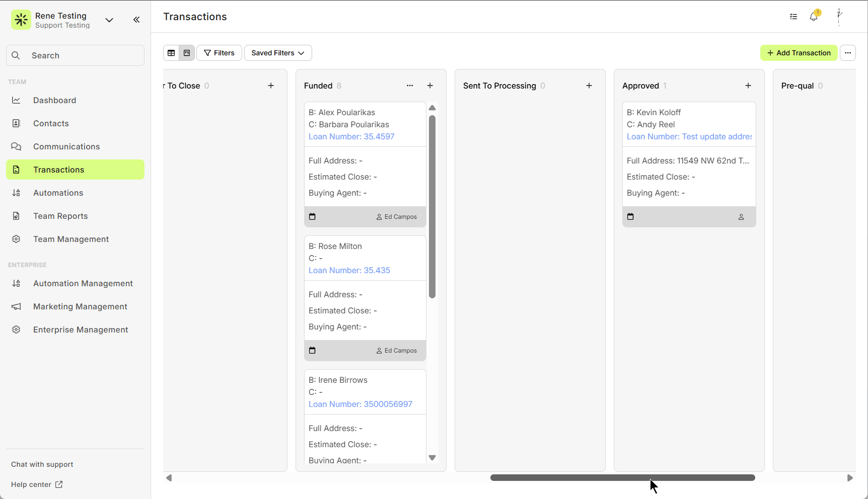Screen dimensions: 868x499
Task: Open the task checklist icon
Action: (793, 17)
